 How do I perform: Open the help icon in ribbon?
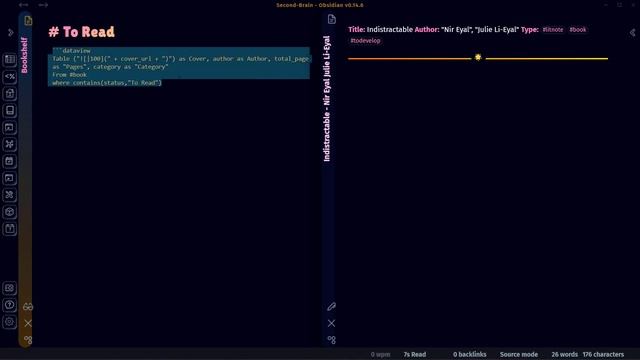point(10,305)
